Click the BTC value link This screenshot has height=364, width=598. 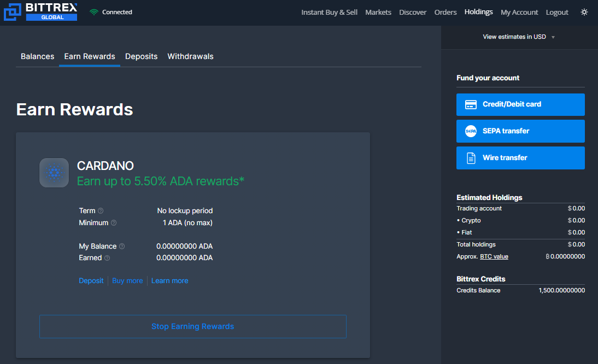[x=494, y=256]
